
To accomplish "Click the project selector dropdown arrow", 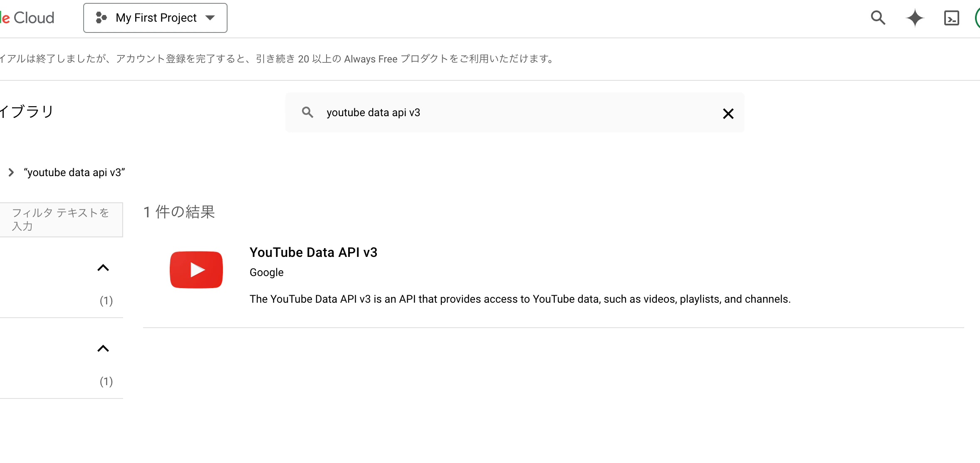I will tap(210, 18).
